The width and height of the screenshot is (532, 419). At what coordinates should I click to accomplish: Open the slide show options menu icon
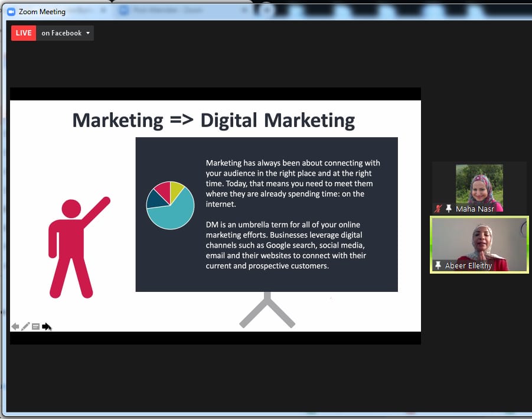(x=35, y=326)
